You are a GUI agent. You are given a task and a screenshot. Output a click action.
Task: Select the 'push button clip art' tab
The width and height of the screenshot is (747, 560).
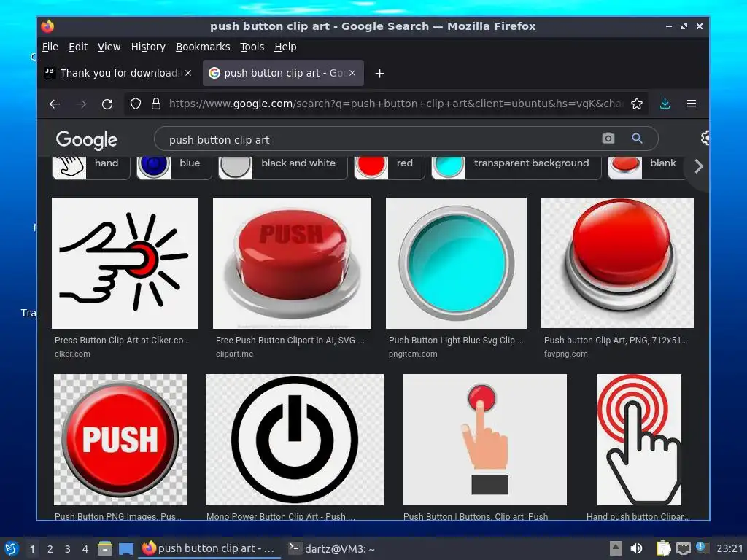pos(284,73)
